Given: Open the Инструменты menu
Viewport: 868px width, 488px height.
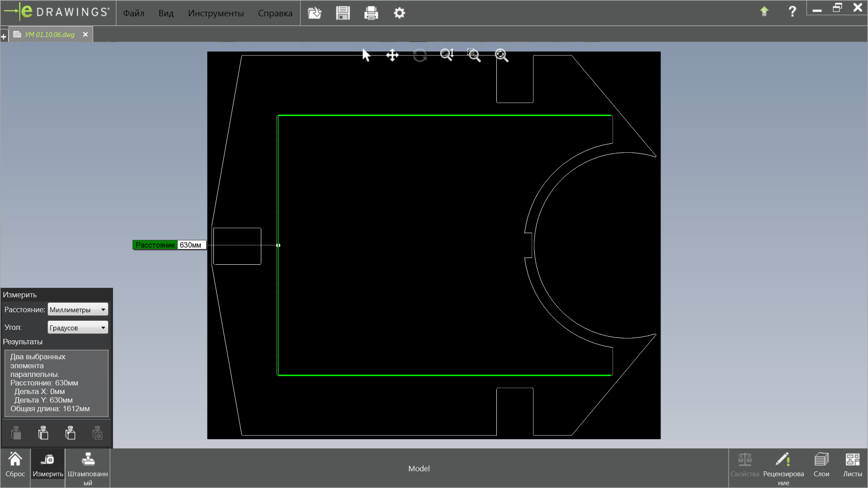Looking at the screenshot, I should (216, 13).
